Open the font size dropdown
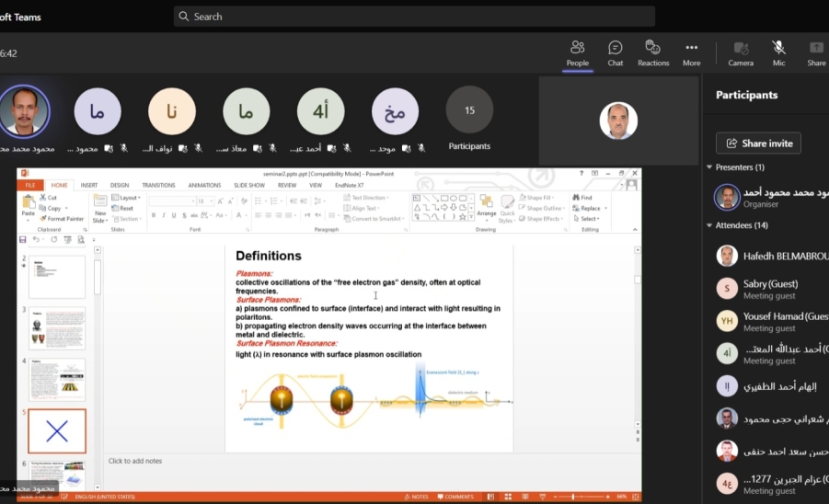 pos(205,201)
